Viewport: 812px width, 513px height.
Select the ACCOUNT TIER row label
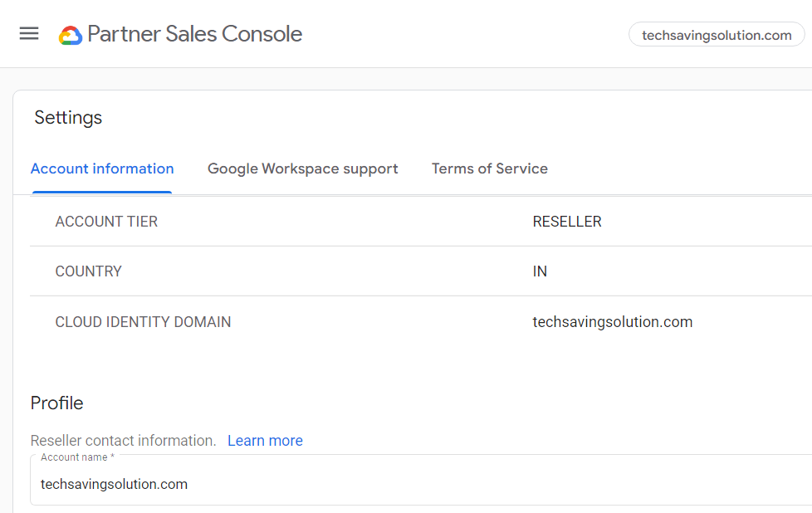click(x=106, y=222)
